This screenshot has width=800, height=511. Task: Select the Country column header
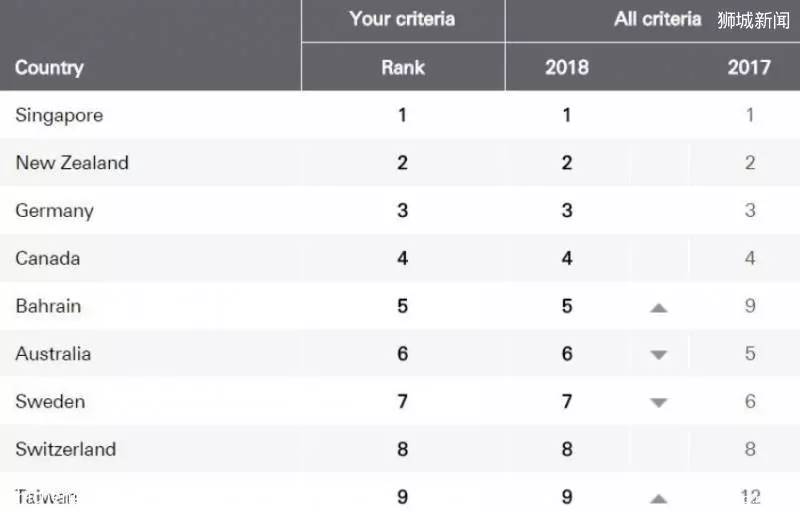(49, 67)
